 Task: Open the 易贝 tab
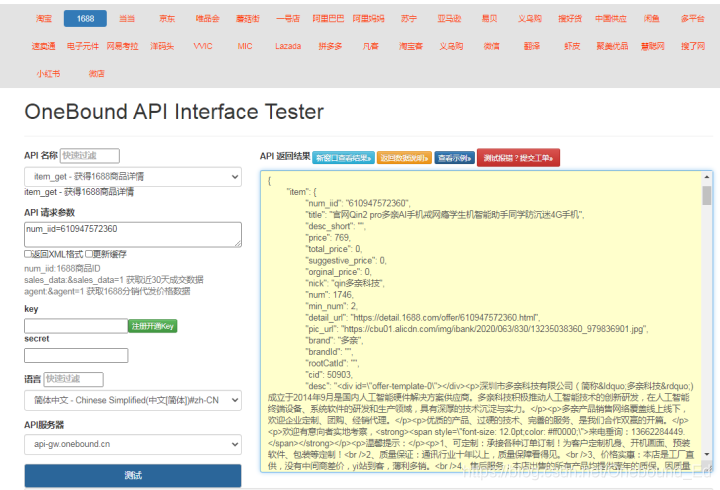click(x=489, y=18)
